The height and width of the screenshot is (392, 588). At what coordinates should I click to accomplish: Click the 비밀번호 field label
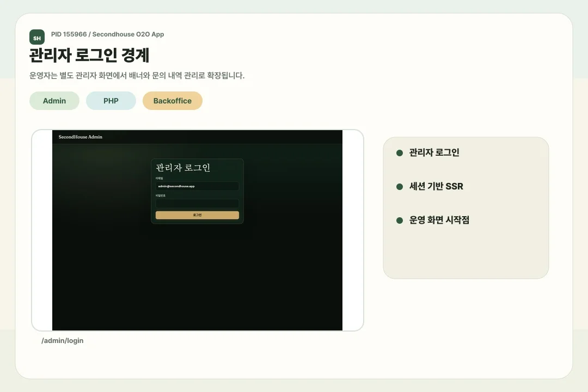pos(161,195)
